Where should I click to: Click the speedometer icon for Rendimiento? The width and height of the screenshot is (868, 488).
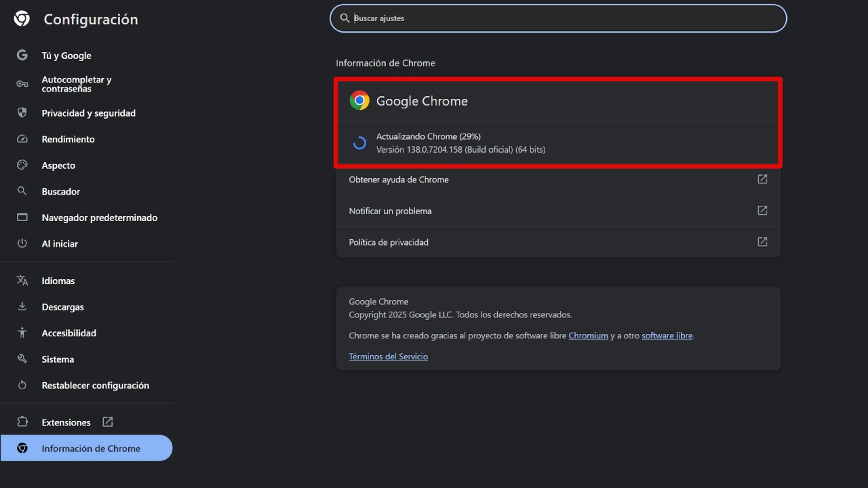click(x=22, y=139)
